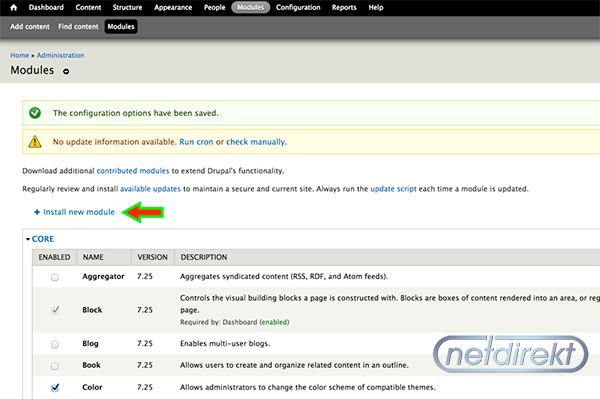Open the Modules menu in top bar
The height and width of the screenshot is (399, 600).
(x=251, y=7)
